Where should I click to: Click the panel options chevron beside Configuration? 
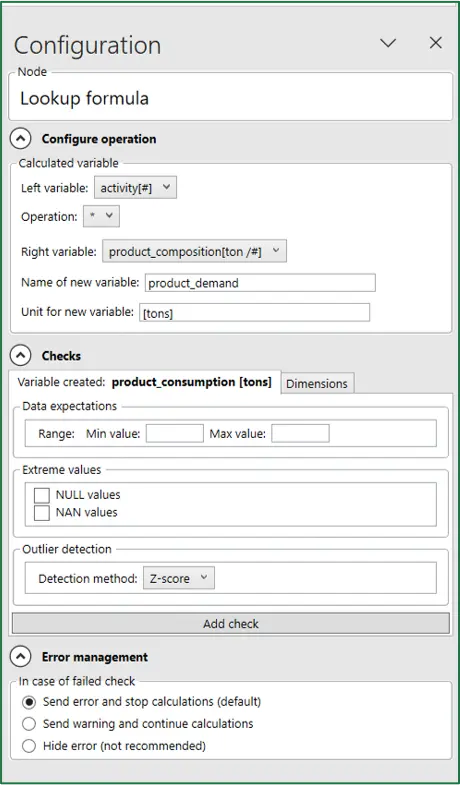point(388,43)
